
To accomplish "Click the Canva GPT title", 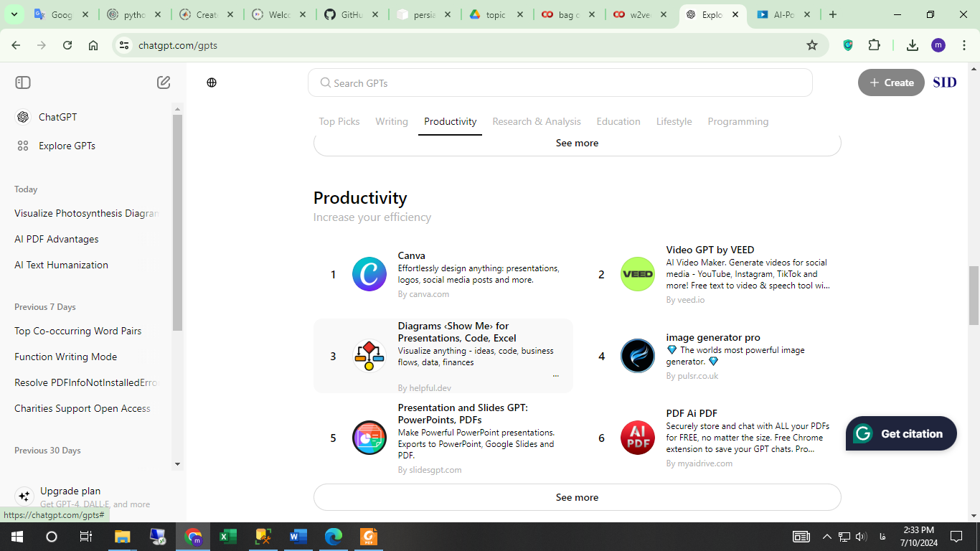I will pyautogui.click(x=412, y=255).
